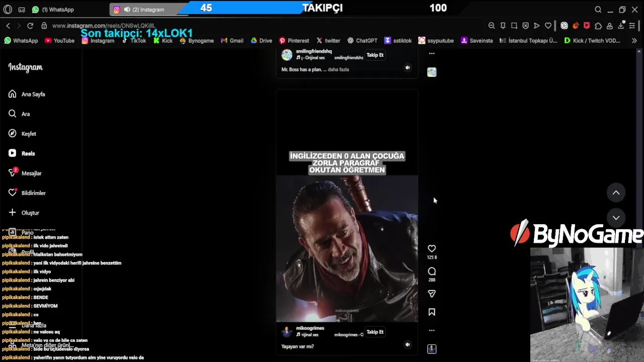Image resolution: width=644 pixels, height=362 pixels.
Task: Open the YouTube bookmark
Action: [59, 41]
